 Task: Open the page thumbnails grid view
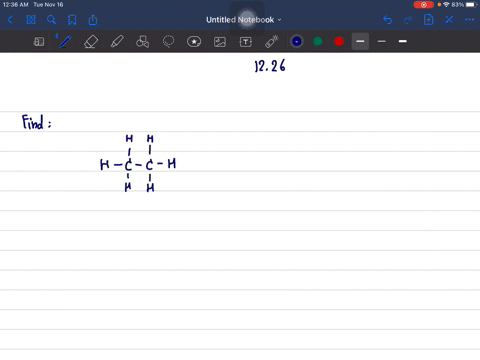(x=31, y=20)
